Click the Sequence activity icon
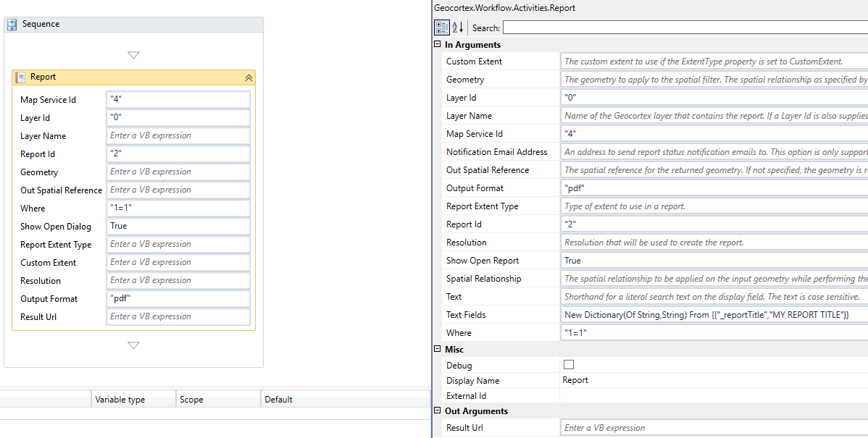 point(12,25)
